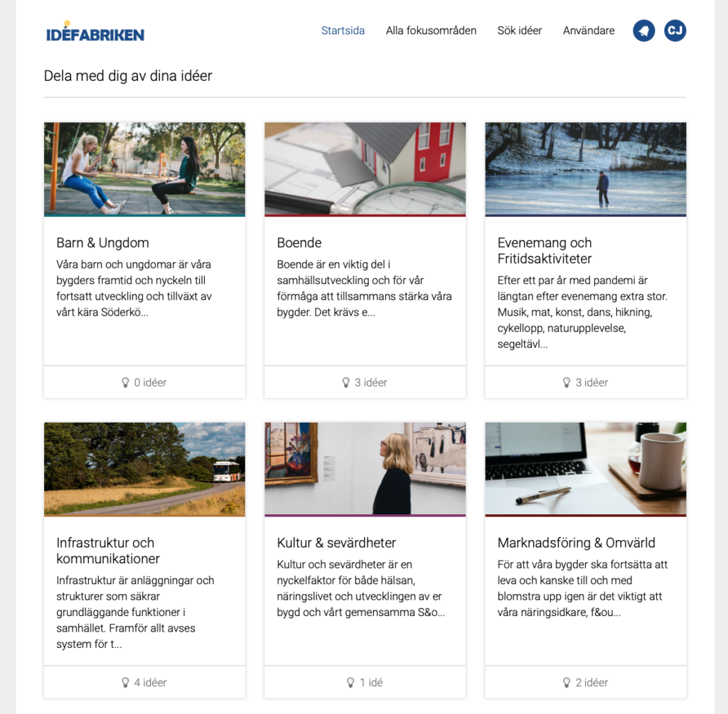Open the notifications megaphone icon
Image resolution: width=728 pixels, height=714 pixels.
643,31
